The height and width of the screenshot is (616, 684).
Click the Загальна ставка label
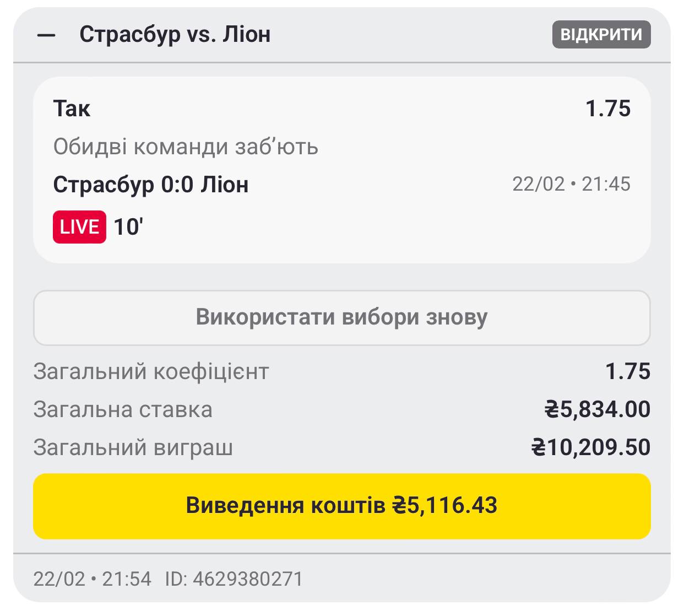click(x=123, y=410)
